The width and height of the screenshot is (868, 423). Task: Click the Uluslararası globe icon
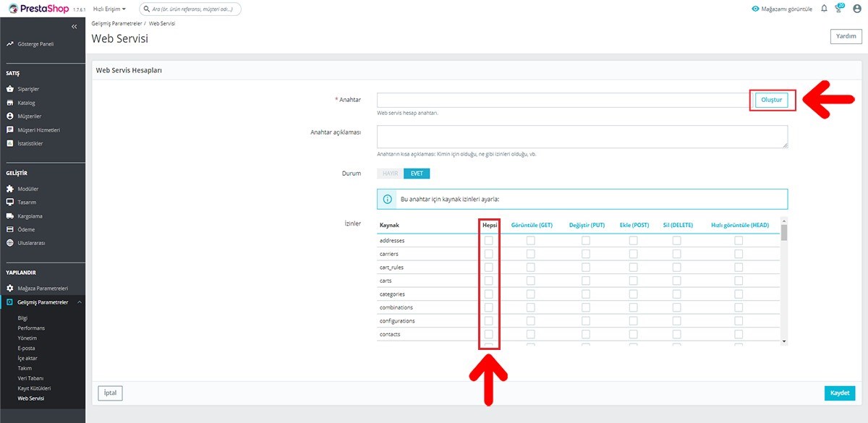click(x=10, y=243)
